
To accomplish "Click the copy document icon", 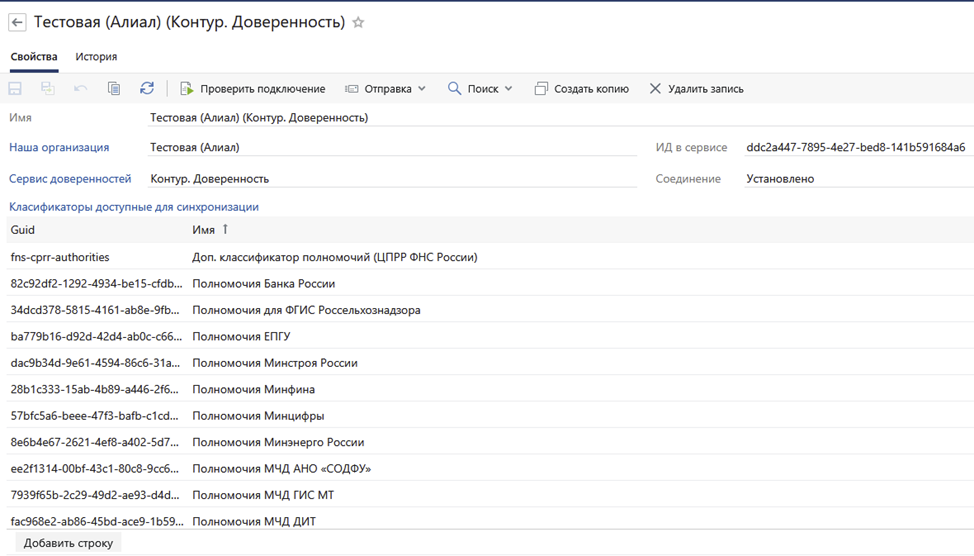I will 114,89.
